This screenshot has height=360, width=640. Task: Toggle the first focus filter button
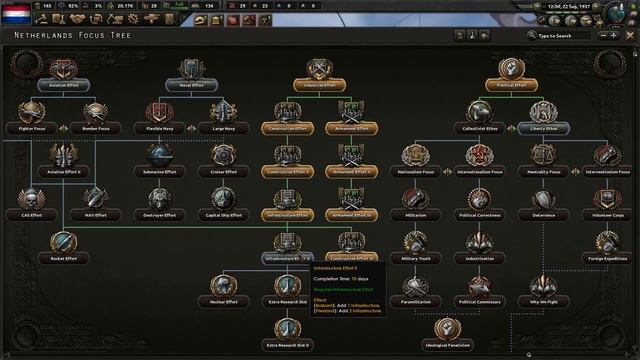pos(460,36)
